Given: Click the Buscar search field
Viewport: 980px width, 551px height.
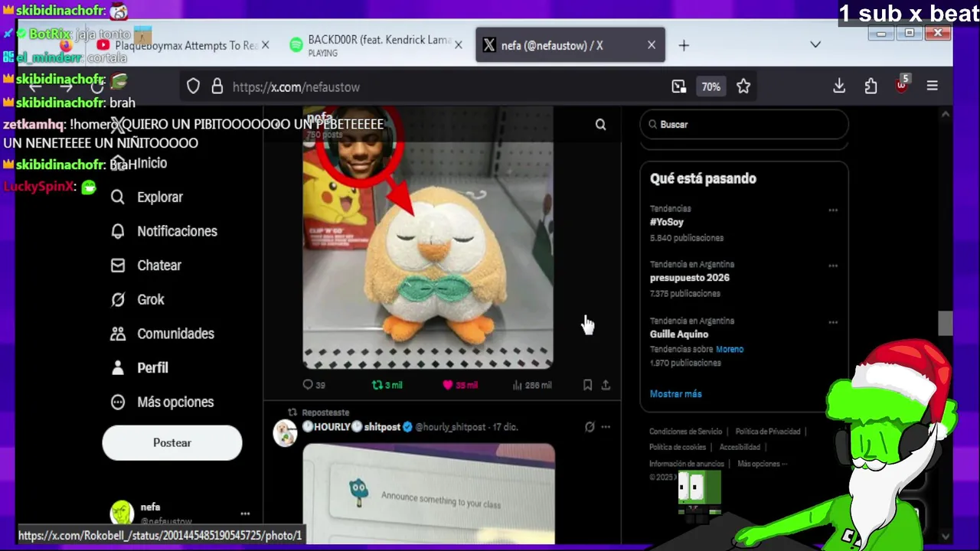Looking at the screenshot, I should 744,124.
